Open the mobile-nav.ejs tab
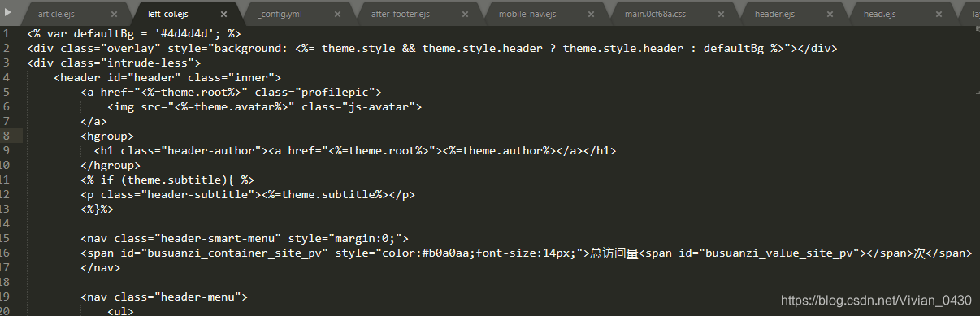Image resolution: width=980 pixels, height=316 pixels. coord(528,14)
